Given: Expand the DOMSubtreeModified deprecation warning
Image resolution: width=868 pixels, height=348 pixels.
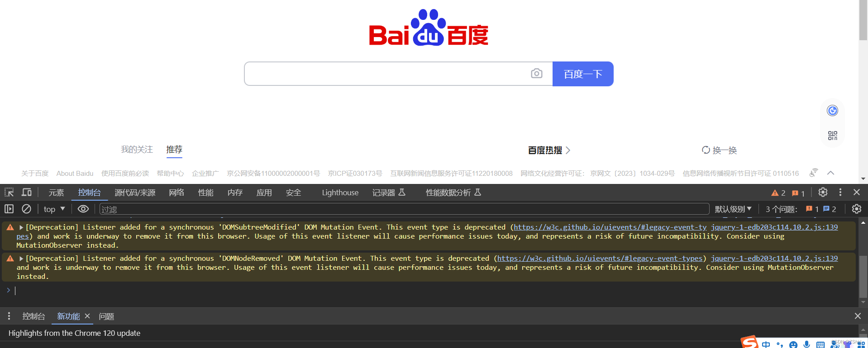Looking at the screenshot, I should click(21, 227).
